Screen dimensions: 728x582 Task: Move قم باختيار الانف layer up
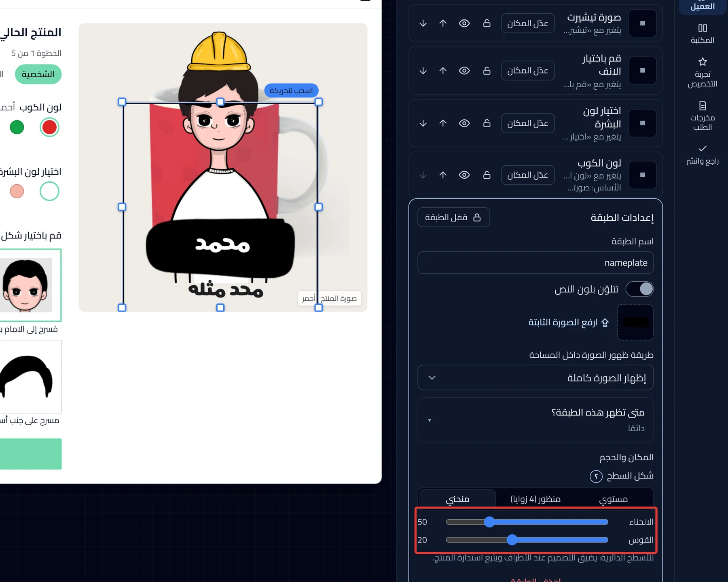click(443, 71)
